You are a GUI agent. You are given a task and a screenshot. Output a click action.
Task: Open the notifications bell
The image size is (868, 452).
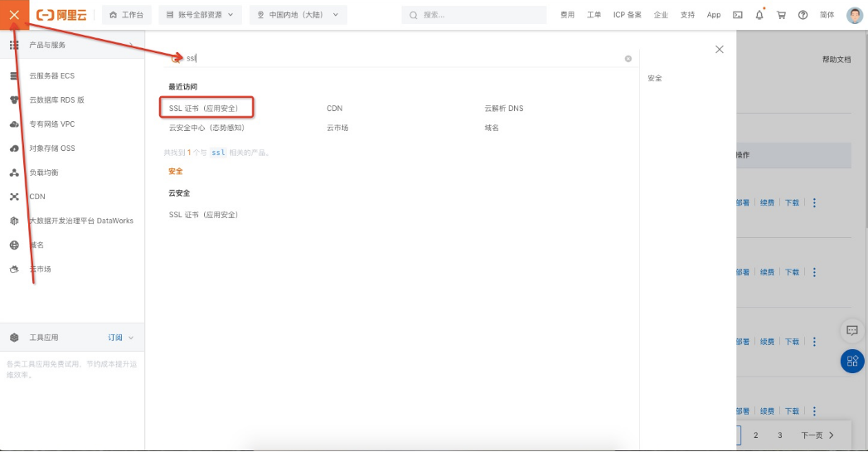click(x=759, y=15)
